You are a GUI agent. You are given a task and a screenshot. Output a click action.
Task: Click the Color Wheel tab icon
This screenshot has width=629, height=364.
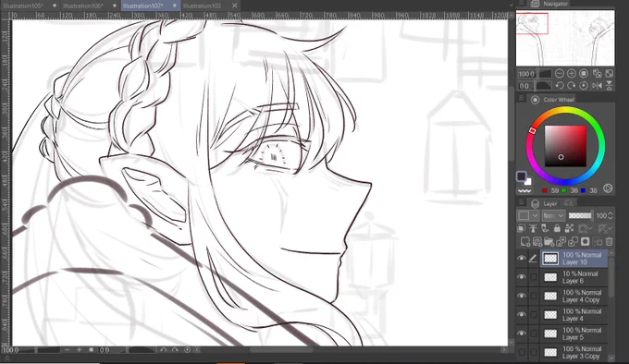(x=535, y=99)
